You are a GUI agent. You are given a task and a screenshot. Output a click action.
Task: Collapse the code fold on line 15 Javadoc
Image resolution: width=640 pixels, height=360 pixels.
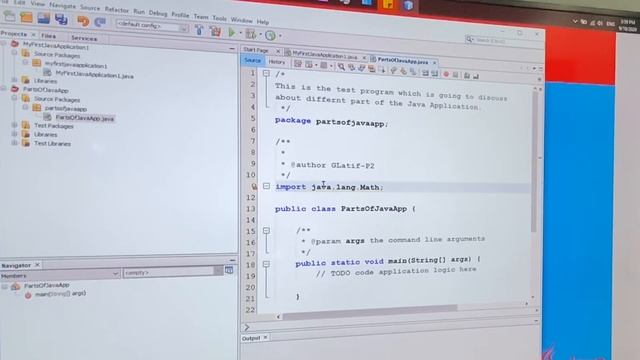(266, 231)
